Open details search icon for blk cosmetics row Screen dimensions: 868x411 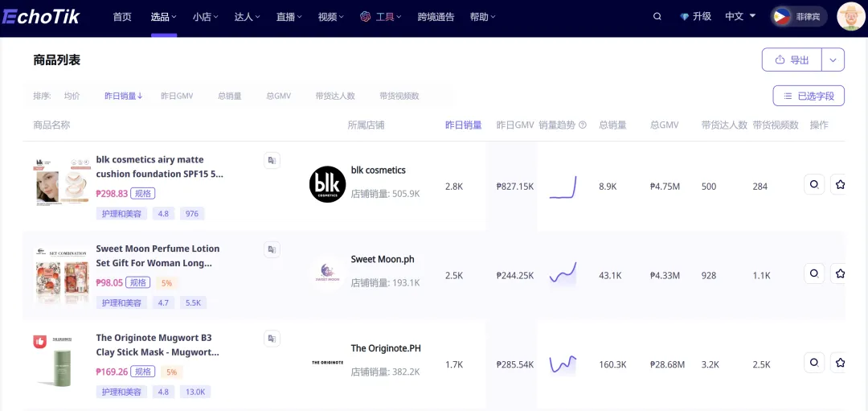tap(814, 184)
